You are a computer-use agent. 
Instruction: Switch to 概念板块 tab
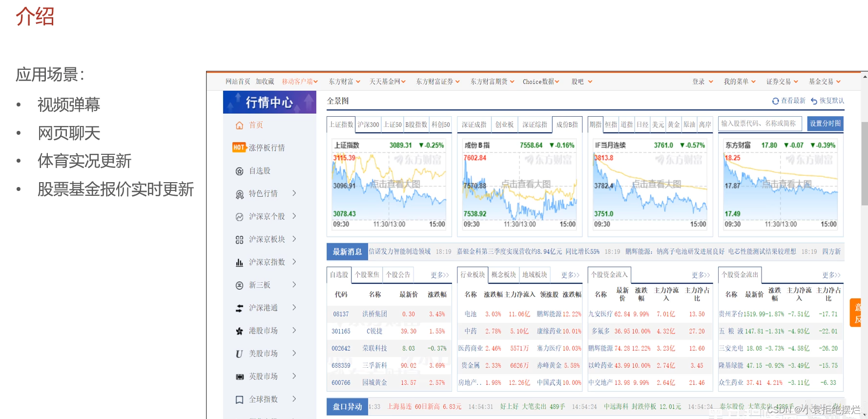503,275
